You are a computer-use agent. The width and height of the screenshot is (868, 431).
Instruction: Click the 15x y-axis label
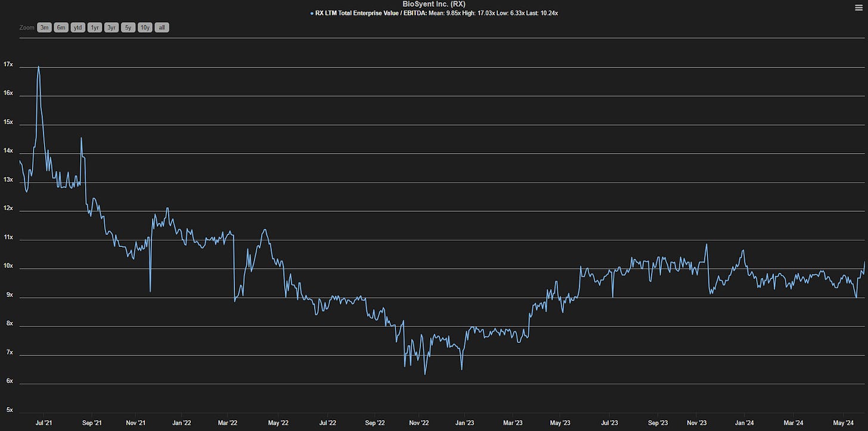pyautogui.click(x=8, y=122)
